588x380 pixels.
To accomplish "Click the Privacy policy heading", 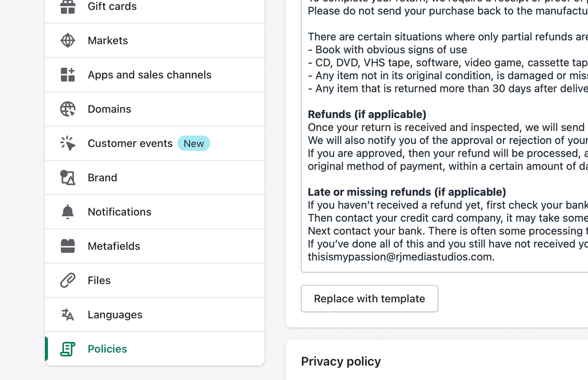I will point(341,362).
